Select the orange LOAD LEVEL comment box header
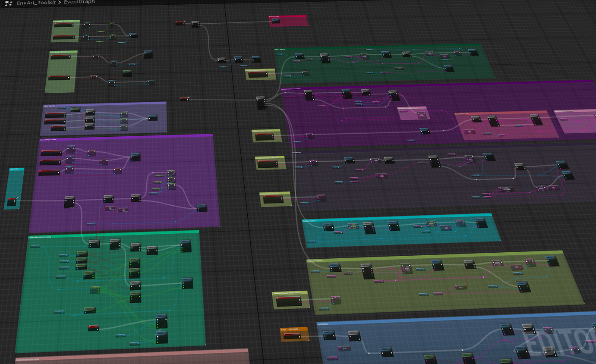The width and height of the screenshot is (596, 364). [295, 328]
